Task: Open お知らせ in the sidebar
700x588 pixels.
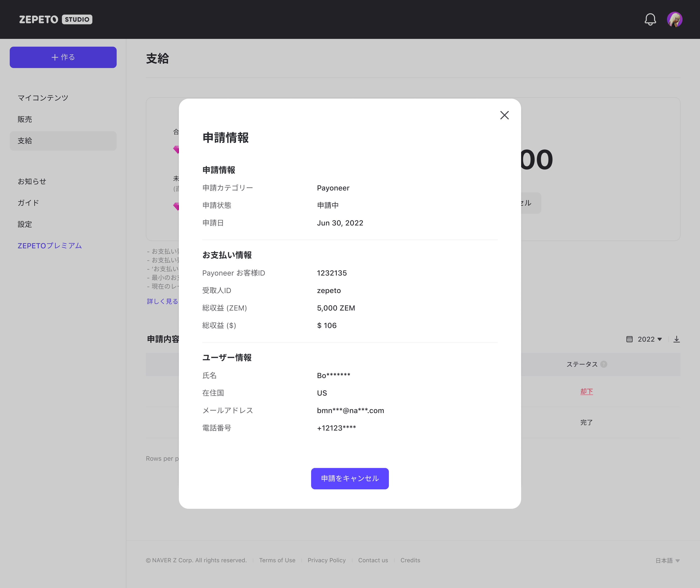Action: [32, 181]
